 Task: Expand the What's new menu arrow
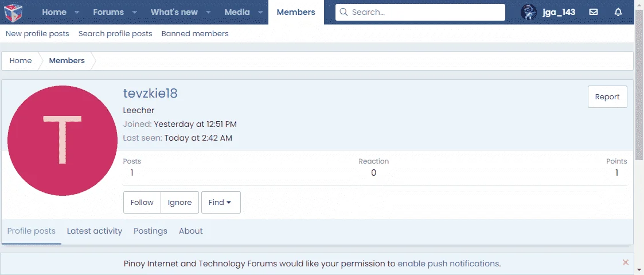pos(208,12)
